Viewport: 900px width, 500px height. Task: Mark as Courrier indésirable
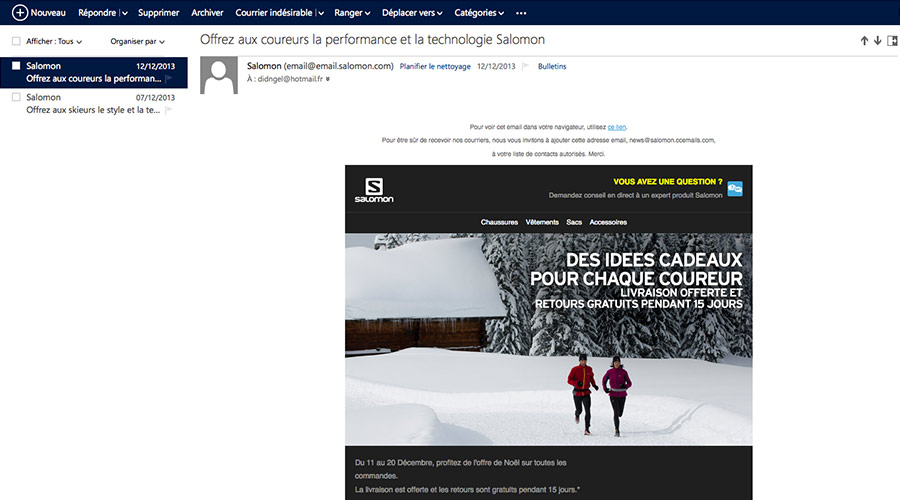[274, 13]
